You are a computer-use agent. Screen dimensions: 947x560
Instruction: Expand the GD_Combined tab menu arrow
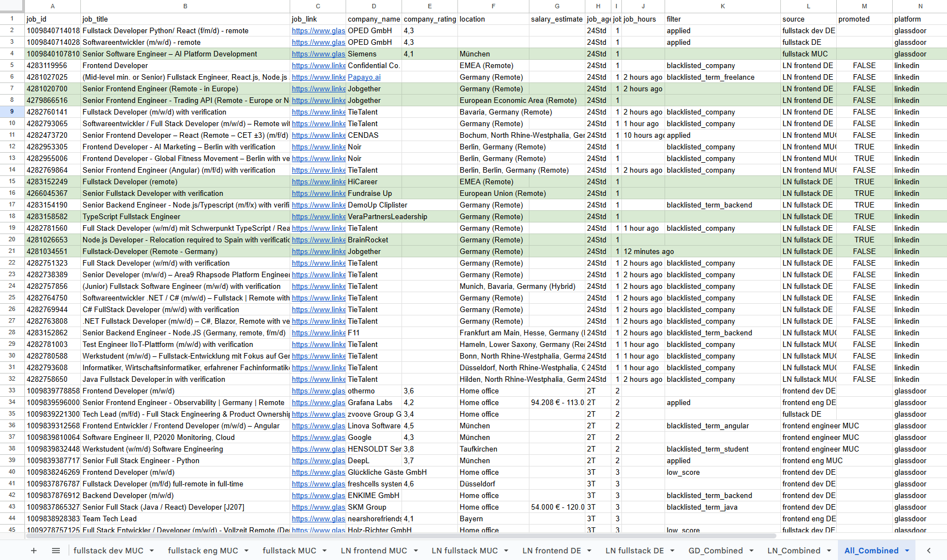tap(752, 551)
